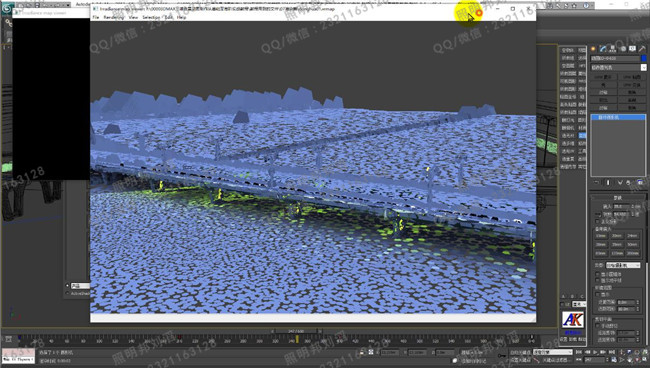Click the AK plugin logo thumbnail
650x368 pixels.
pos(573,320)
